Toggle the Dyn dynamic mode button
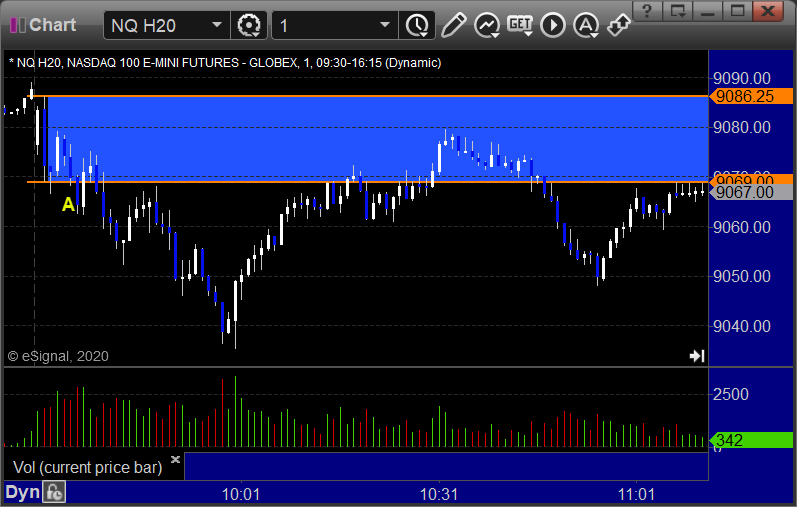This screenshot has width=797, height=507. pos(22,492)
